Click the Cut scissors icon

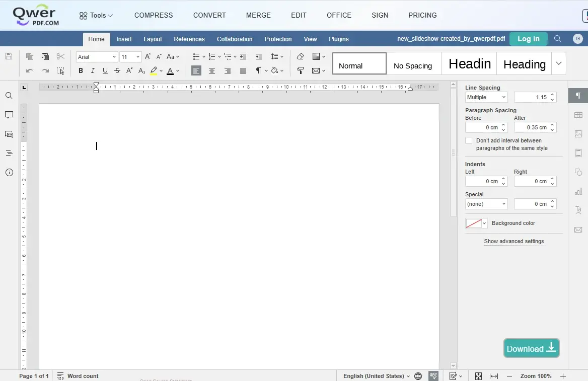60,57
